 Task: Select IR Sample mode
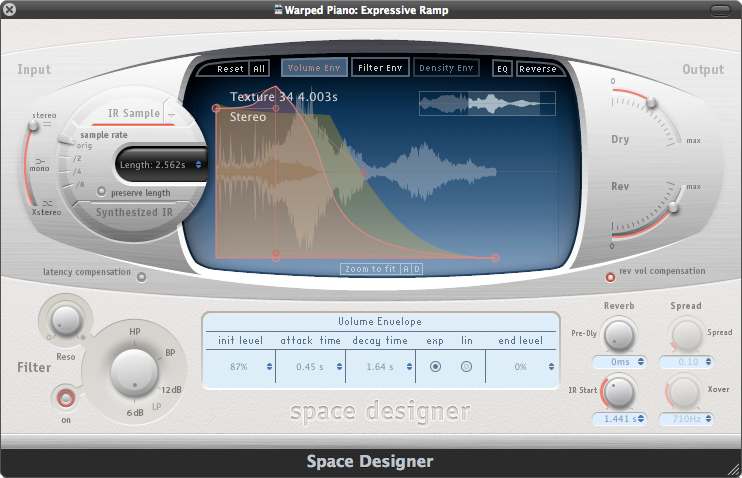point(134,113)
